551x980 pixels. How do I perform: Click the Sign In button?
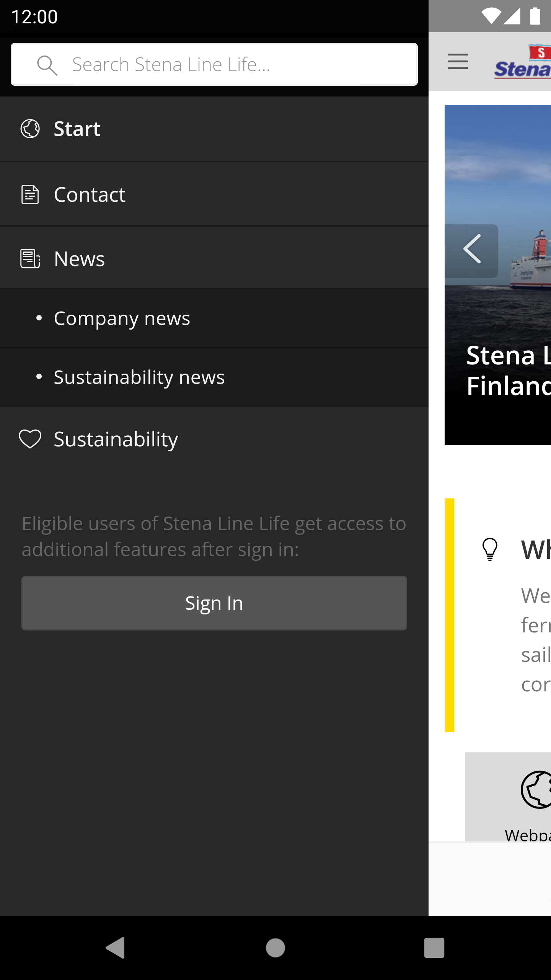click(214, 603)
